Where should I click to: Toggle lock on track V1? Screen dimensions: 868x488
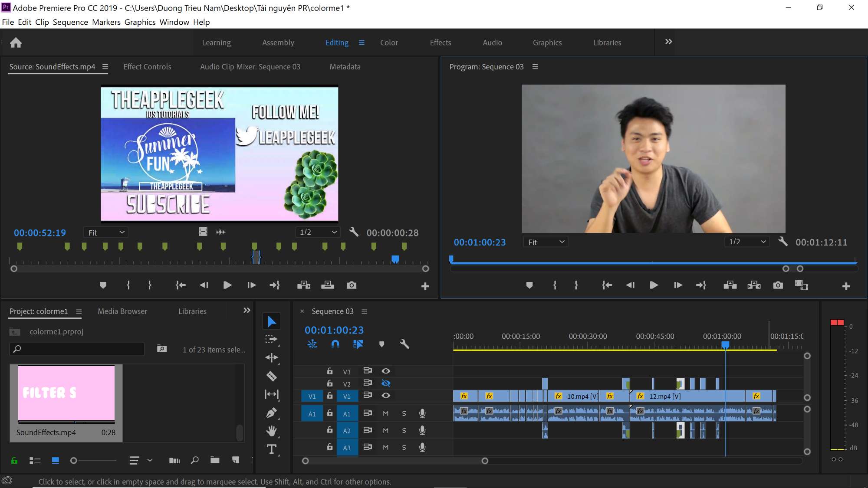pos(330,396)
